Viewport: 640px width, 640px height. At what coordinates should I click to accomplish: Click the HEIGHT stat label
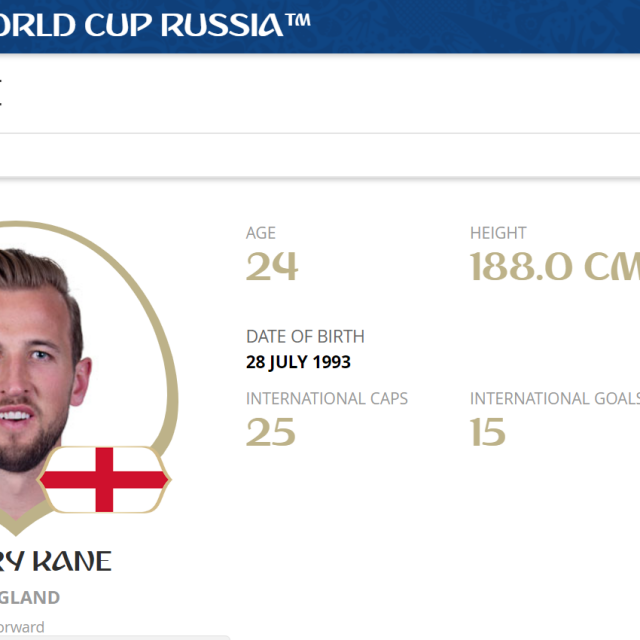click(498, 233)
